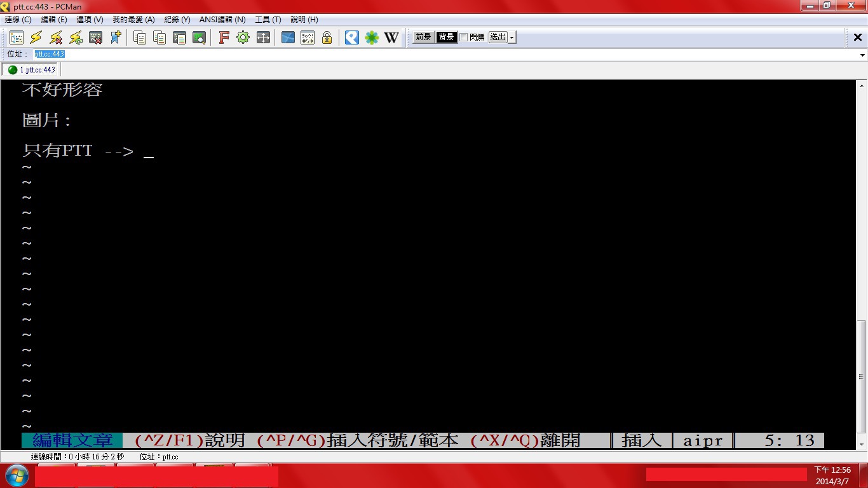Click the close-connection screen icon with red X
The height and width of the screenshot is (488, 868).
pyautogui.click(x=96, y=37)
